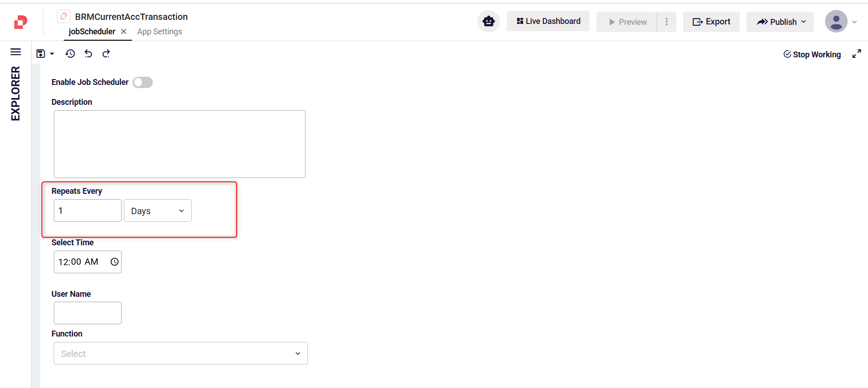Click the user avatar icon
This screenshot has height=388, width=868.
[836, 21]
